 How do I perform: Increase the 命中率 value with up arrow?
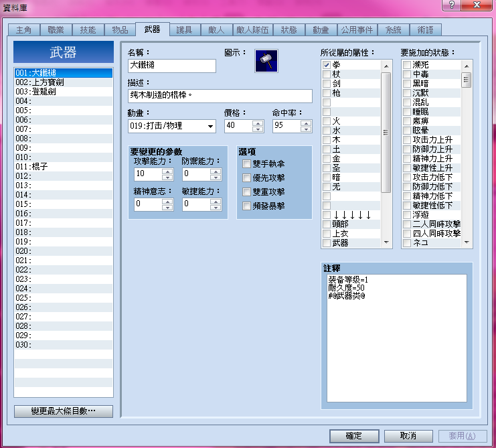306,123
